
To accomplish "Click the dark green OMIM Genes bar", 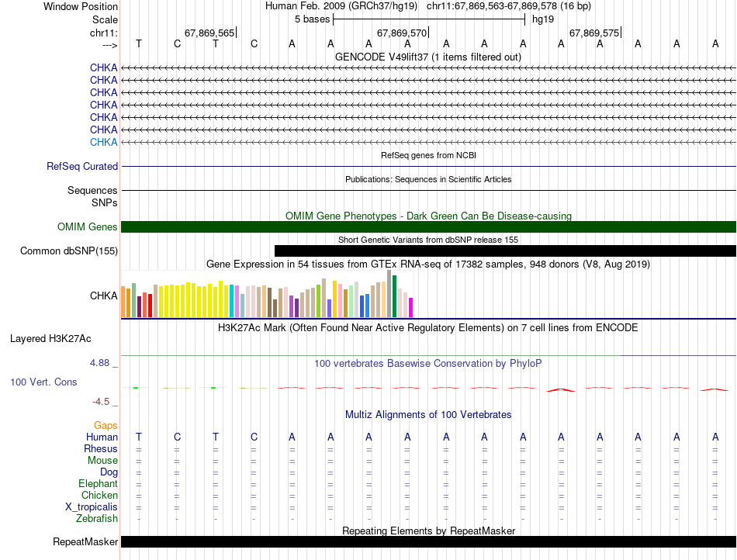I will coord(429,227).
